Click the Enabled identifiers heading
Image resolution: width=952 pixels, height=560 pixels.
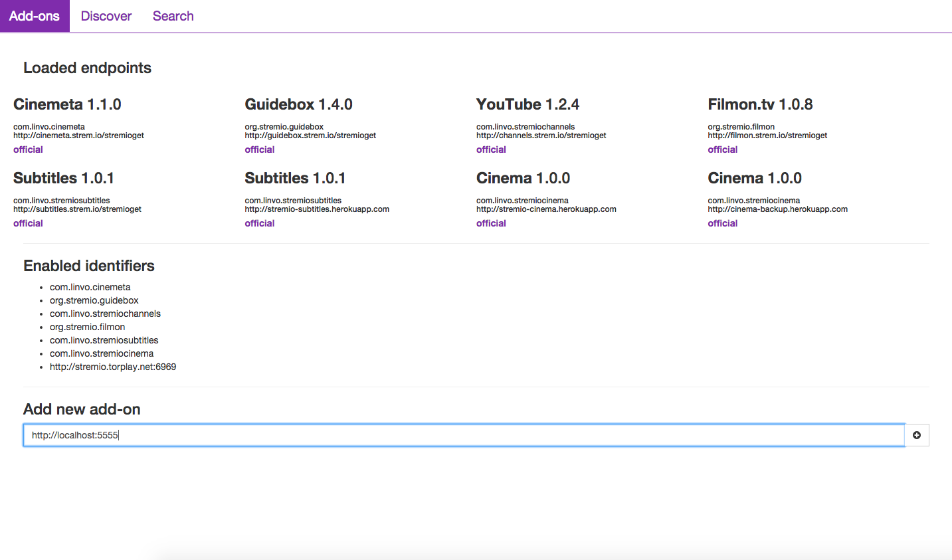(89, 266)
